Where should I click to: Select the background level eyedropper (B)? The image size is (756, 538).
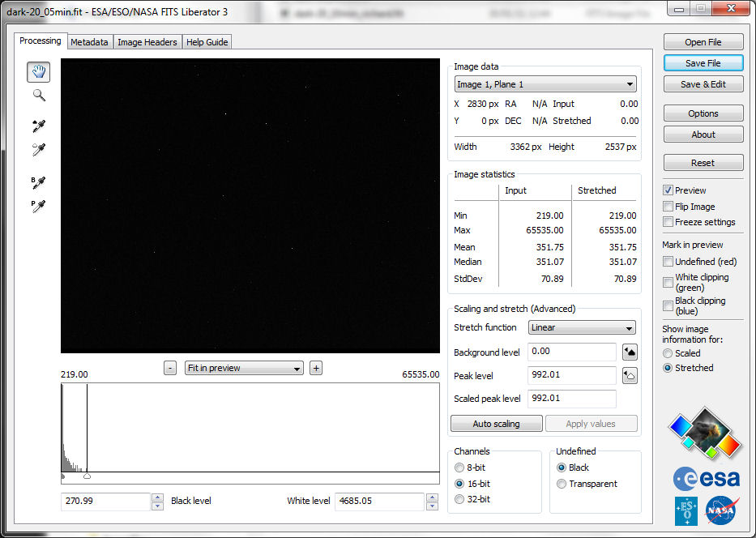[38, 182]
